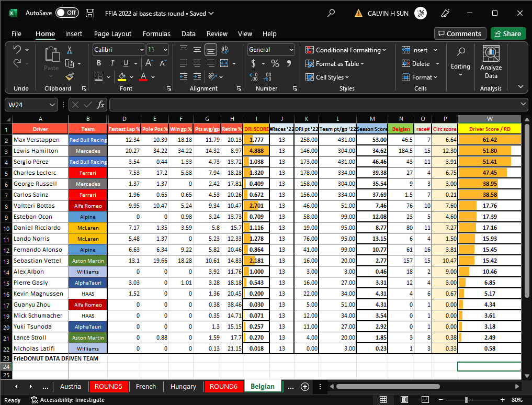The height and width of the screenshot is (405, 532).
Task: Click the Save disk icon
Action: [90, 13]
